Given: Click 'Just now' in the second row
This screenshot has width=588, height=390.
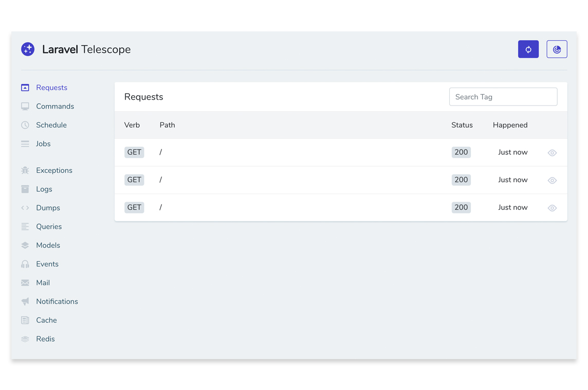Looking at the screenshot, I should point(512,180).
